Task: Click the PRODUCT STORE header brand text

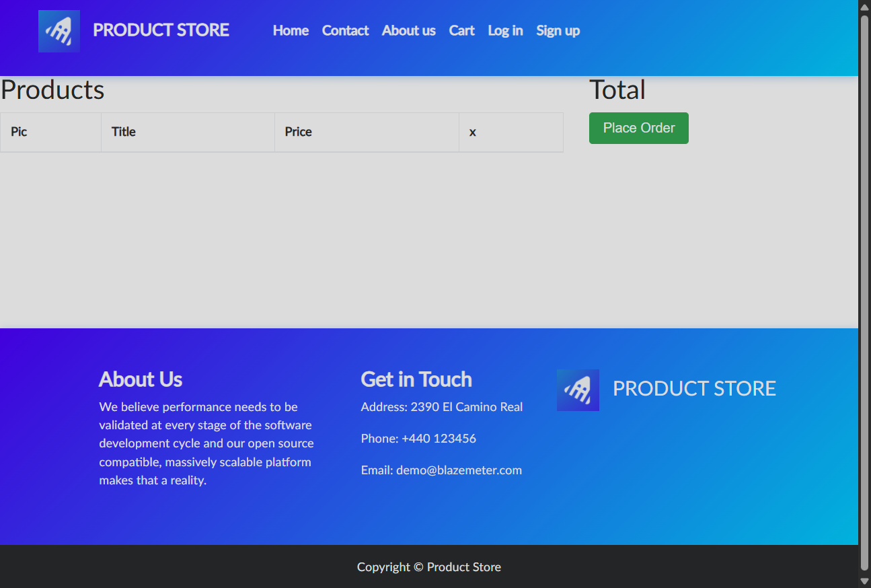Action: (x=161, y=30)
